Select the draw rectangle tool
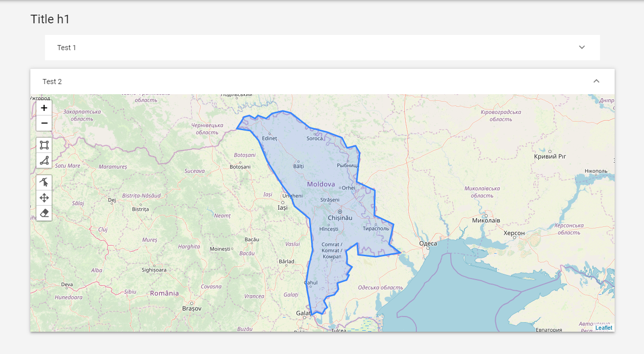 click(x=44, y=145)
